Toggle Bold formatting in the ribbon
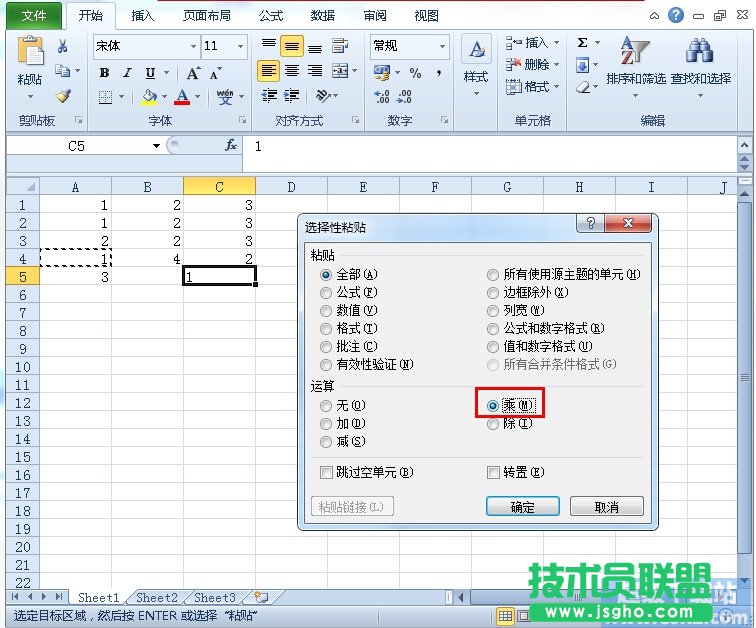Image resolution: width=756 pixels, height=628 pixels. point(105,73)
